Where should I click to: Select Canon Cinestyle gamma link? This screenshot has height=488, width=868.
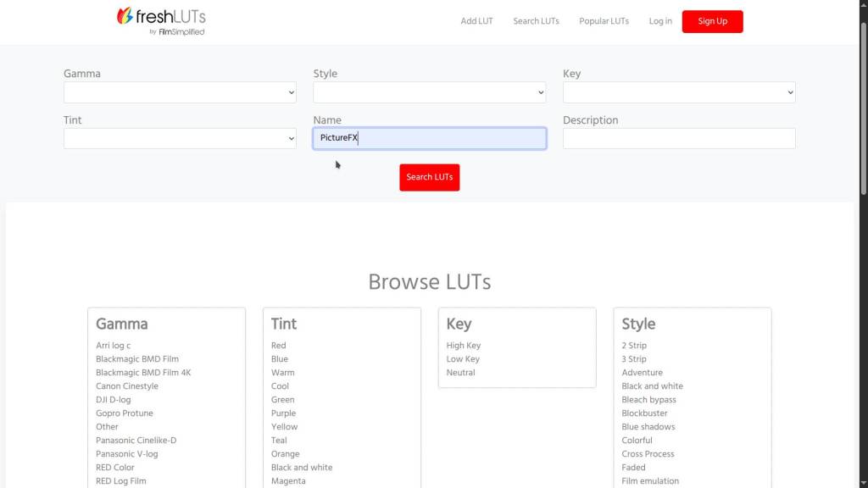127,386
